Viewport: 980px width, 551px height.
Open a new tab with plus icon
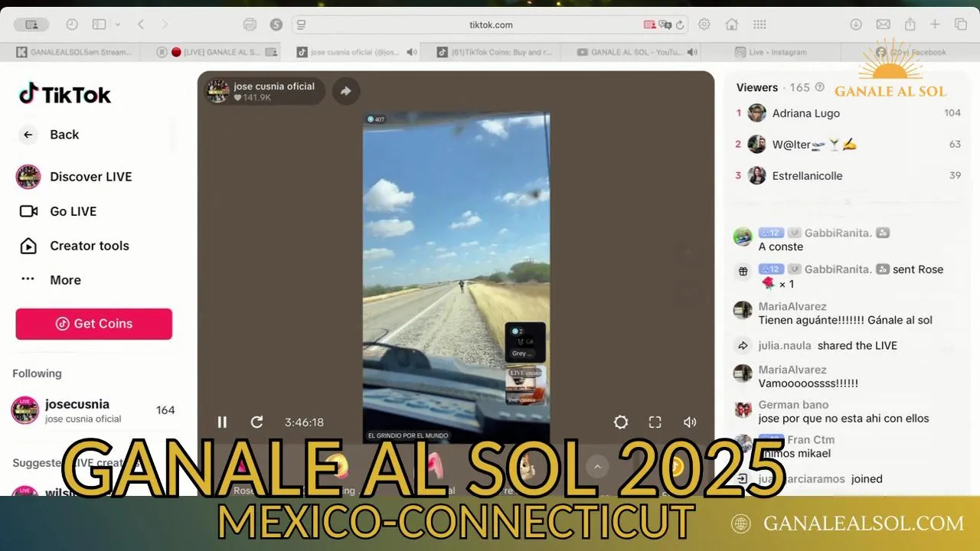pyautogui.click(x=935, y=24)
